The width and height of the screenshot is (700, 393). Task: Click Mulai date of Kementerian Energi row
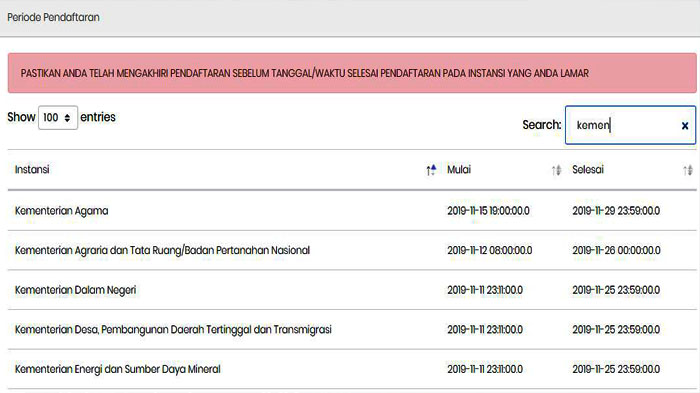[485, 369]
